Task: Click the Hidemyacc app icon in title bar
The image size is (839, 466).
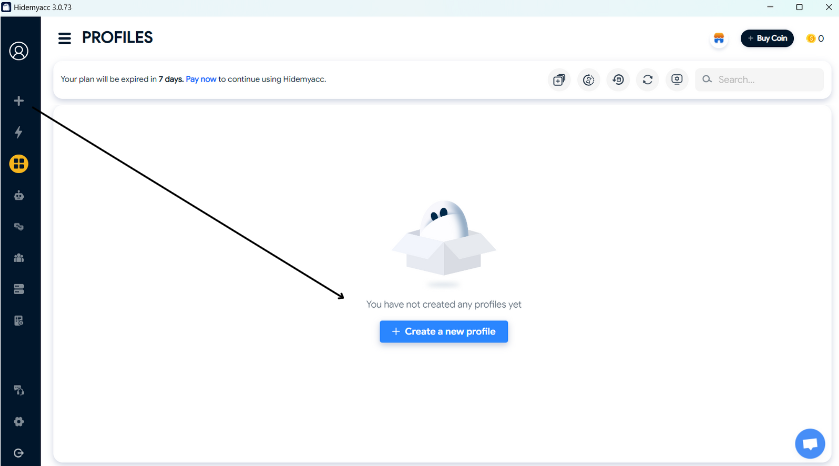Action: pos(6,7)
